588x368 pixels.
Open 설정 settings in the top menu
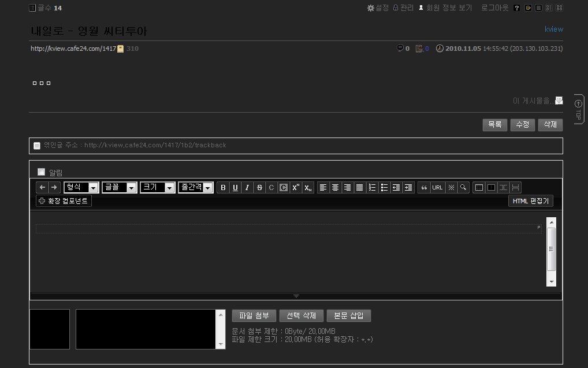click(x=378, y=8)
